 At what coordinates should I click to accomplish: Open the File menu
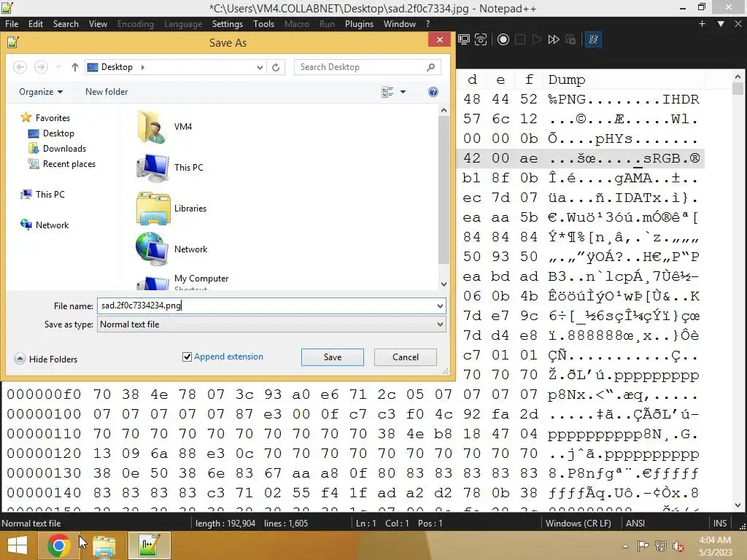12,24
